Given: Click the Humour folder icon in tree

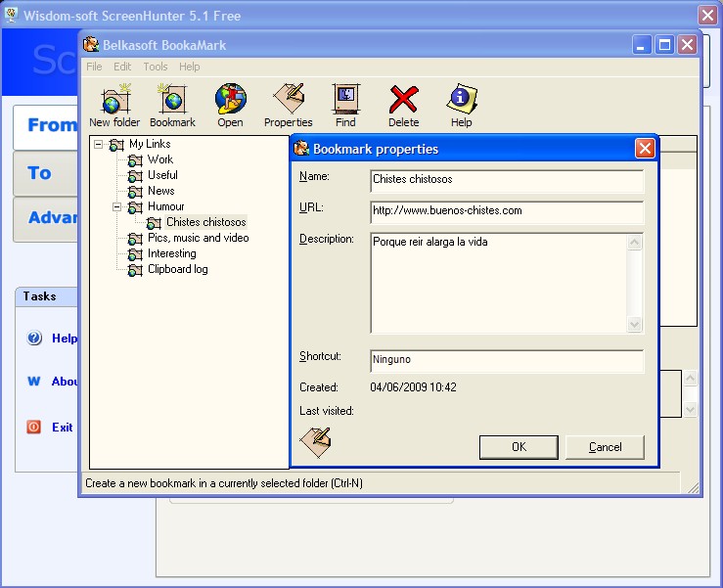Looking at the screenshot, I should [135, 207].
